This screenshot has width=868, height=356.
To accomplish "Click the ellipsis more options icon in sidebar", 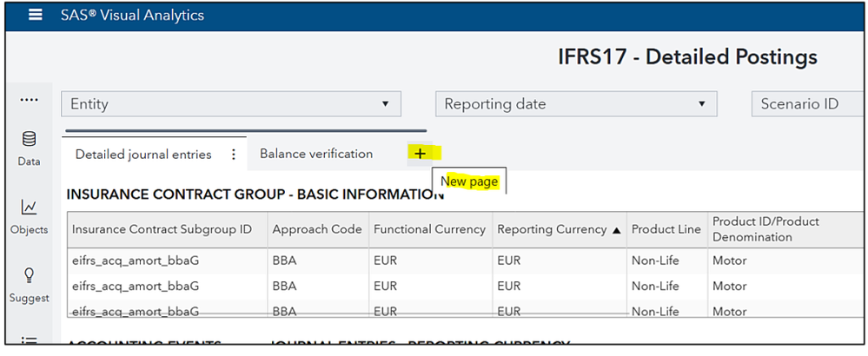I will (x=29, y=100).
